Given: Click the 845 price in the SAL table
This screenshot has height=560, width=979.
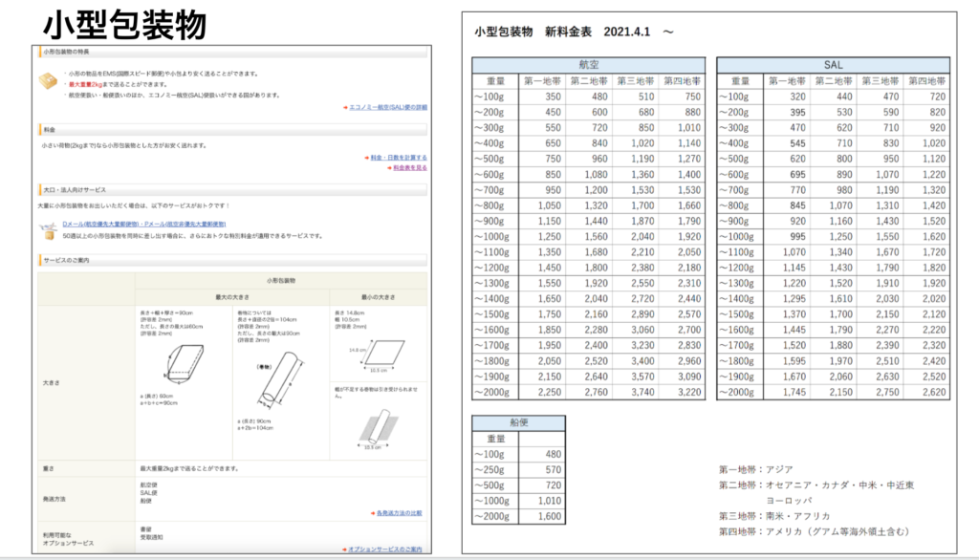Looking at the screenshot, I should click(x=797, y=206).
